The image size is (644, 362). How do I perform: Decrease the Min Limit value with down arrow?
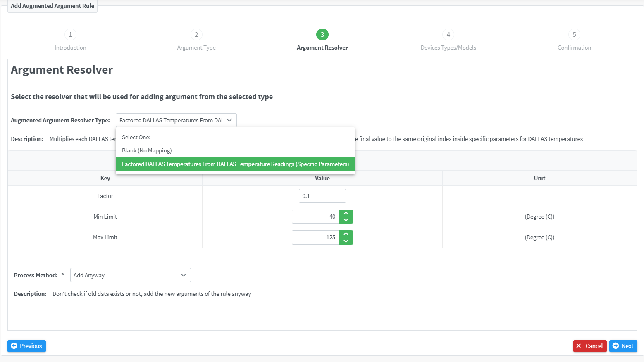click(346, 220)
